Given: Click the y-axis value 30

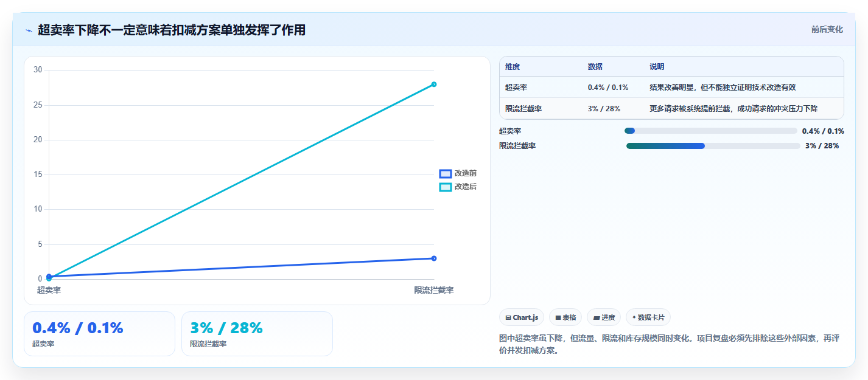Looking at the screenshot, I should 38,70.
